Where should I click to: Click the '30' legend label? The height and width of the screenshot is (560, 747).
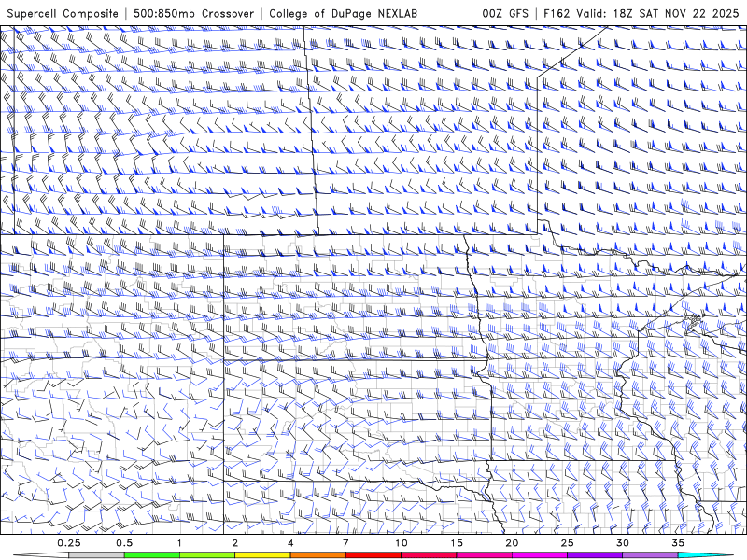(x=622, y=543)
